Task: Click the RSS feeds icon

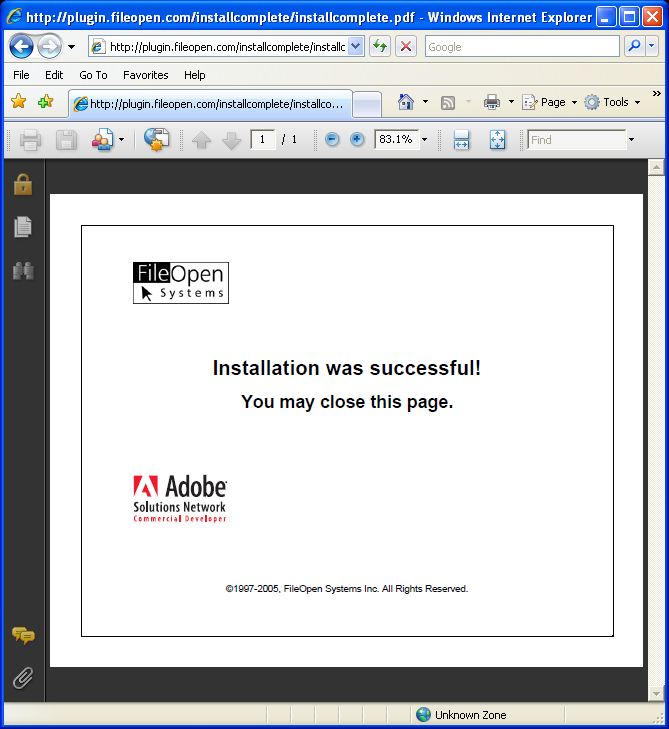Action: pyautogui.click(x=448, y=102)
